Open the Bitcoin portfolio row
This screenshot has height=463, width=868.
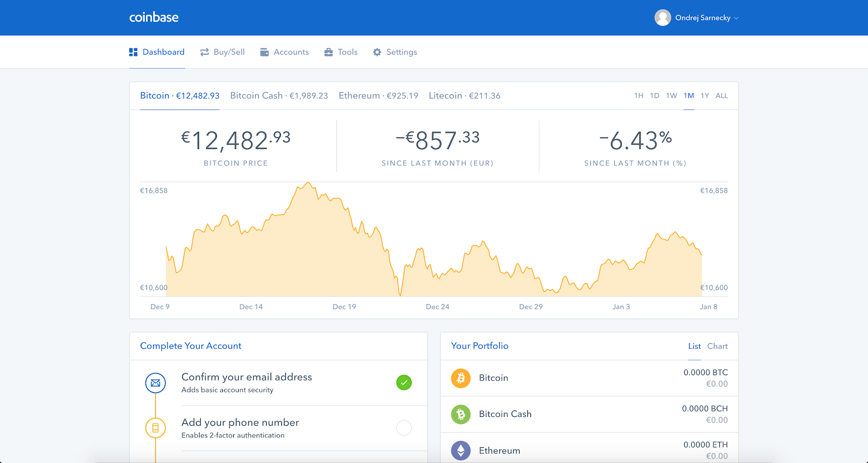click(x=589, y=378)
